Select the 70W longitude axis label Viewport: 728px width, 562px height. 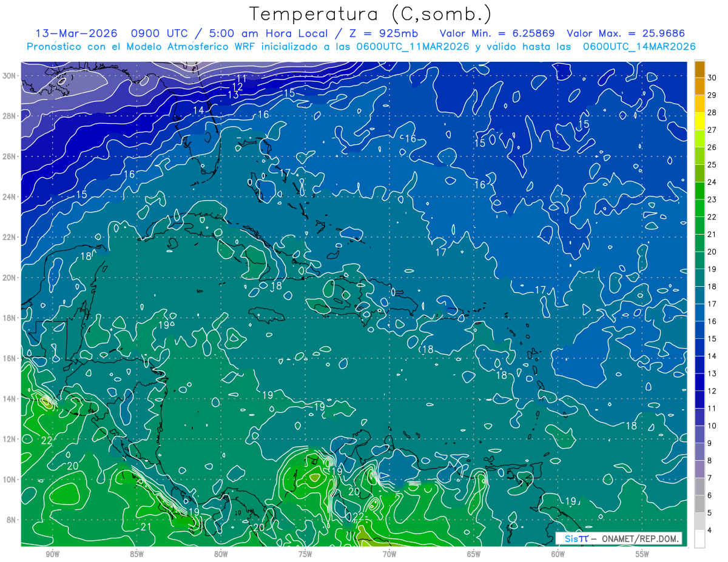(389, 554)
